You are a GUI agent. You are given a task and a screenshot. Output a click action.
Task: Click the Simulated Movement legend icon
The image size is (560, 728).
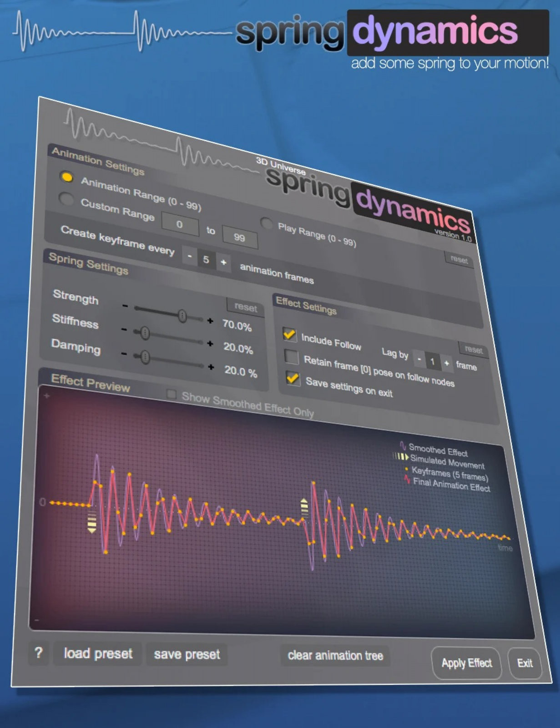(x=401, y=456)
